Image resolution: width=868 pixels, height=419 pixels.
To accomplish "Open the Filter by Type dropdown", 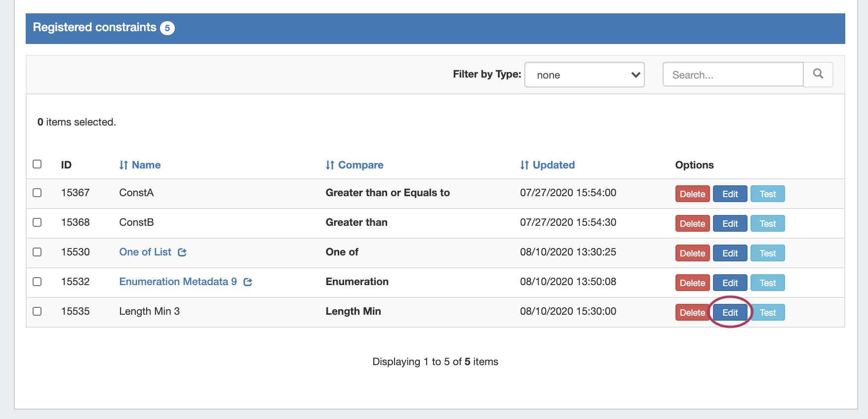I will pos(584,75).
